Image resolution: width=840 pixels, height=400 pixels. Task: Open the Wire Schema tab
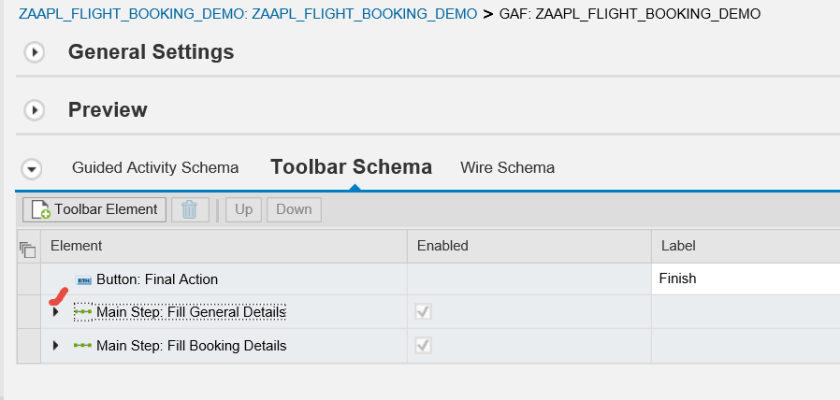tap(507, 167)
